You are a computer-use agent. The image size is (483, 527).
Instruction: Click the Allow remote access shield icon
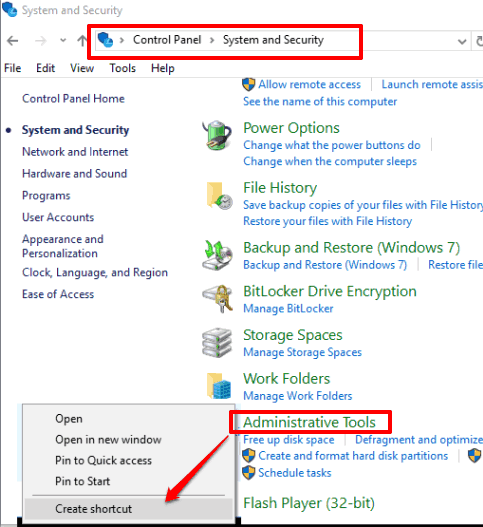pos(248,84)
